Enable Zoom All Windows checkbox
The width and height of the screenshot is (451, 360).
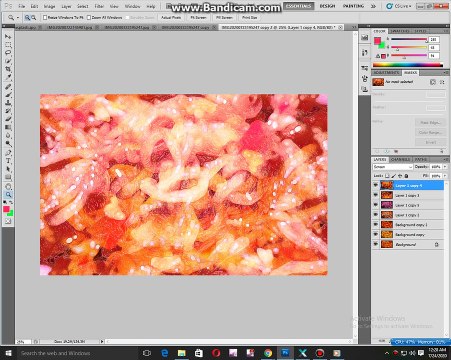[x=89, y=17]
